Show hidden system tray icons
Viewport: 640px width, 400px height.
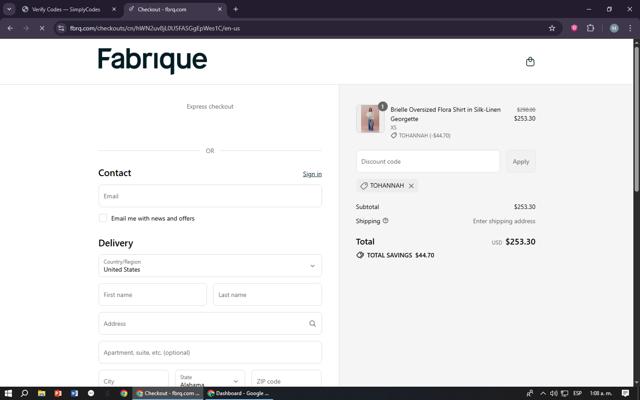pos(543,393)
